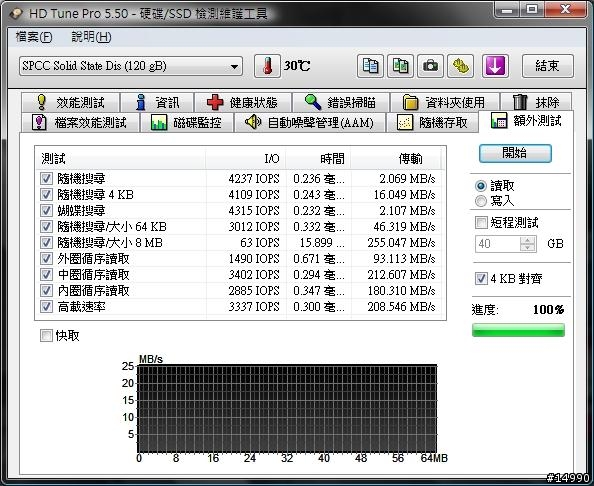Click the 結束 exit button

548,66
